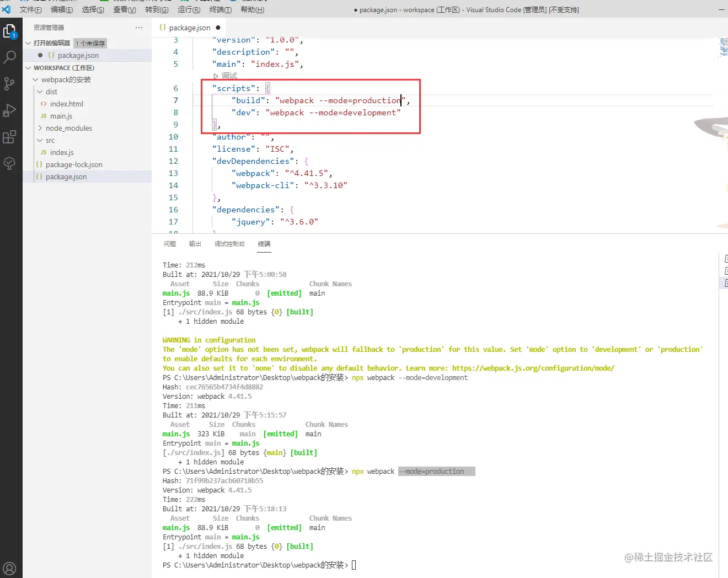This screenshot has width=728, height=578.
Task: Open the Search view in activity bar
Action: click(10, 57)
